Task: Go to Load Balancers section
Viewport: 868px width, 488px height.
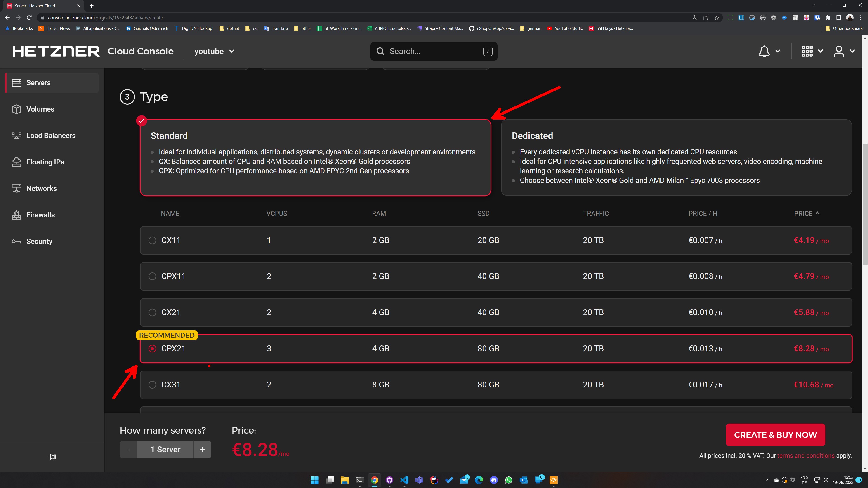Action: coord(51,135)
